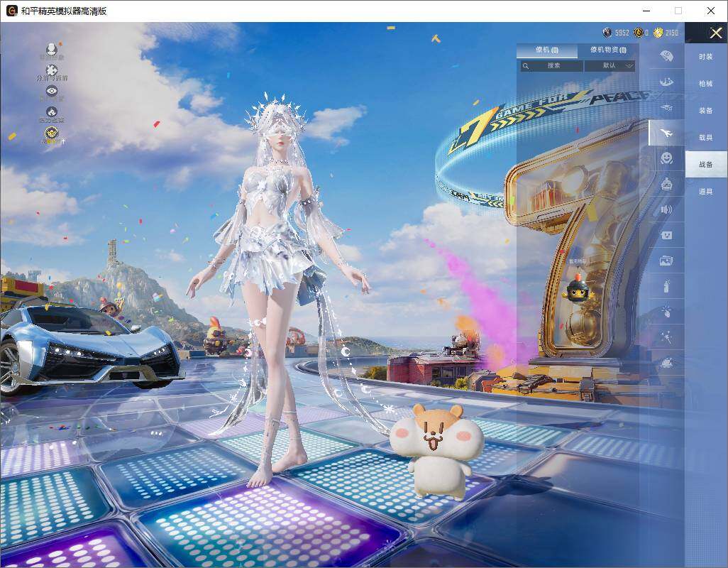Click the character portrait icon top-left

pyautogui.click(x=51, y=49)
